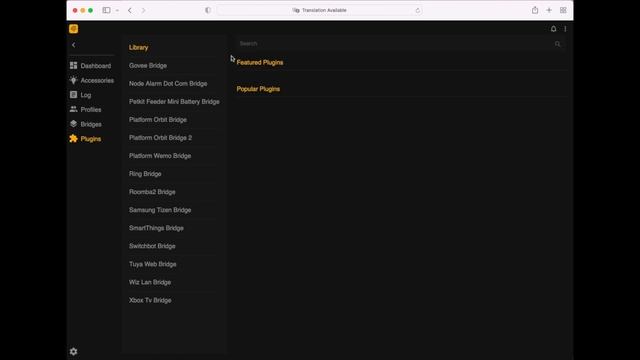Open Govee Bridge plugin
The height and width of the screenshot is (360, 640).
pos(148,65)
